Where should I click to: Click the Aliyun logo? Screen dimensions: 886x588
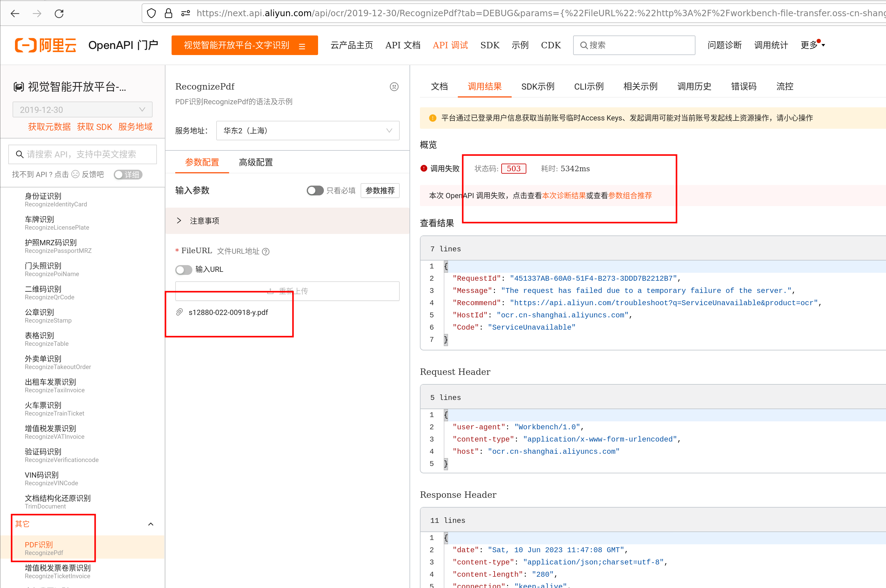point(45,45)
